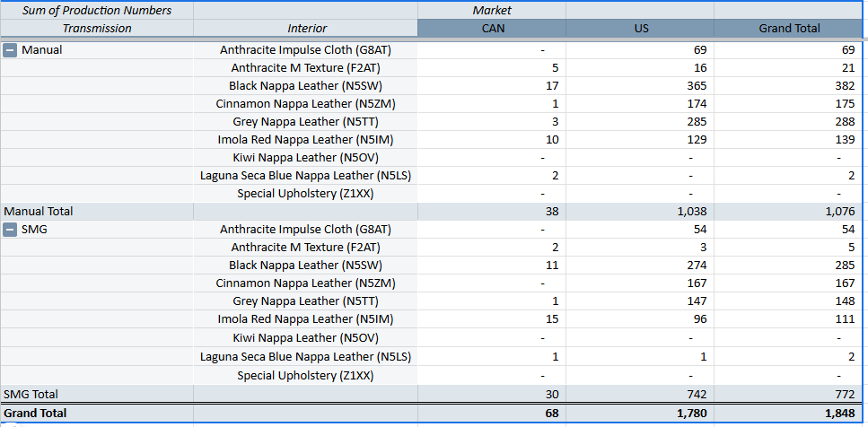Select the SMG Total row label

point(31,394)
